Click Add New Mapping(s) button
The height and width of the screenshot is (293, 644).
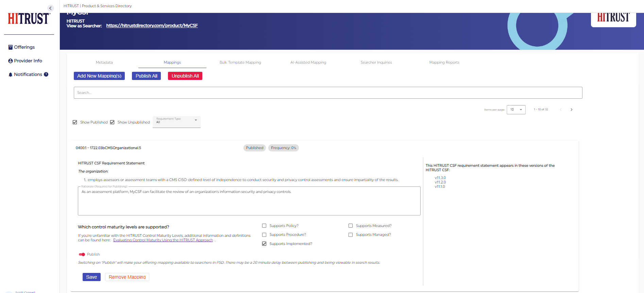pyautogui.click(x=99, y=76)
